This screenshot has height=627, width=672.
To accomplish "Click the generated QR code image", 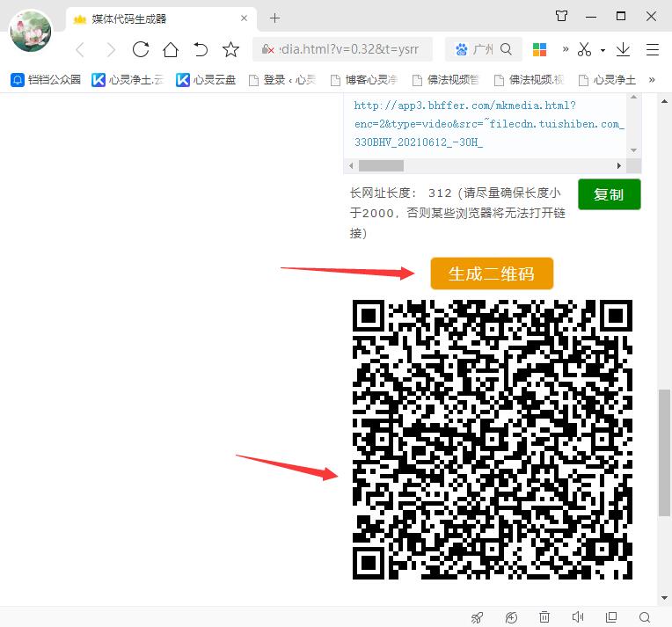I will click(x=492, y=440).
